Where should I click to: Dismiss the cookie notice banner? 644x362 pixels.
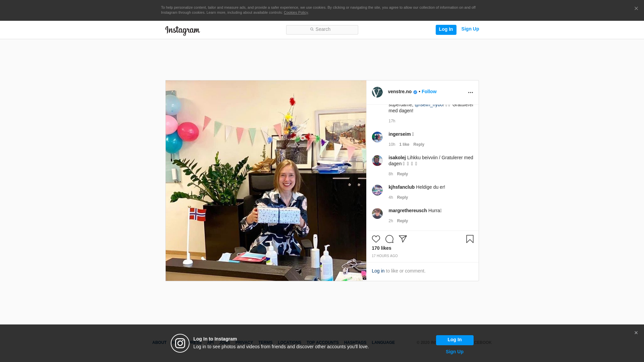point(636,9)
